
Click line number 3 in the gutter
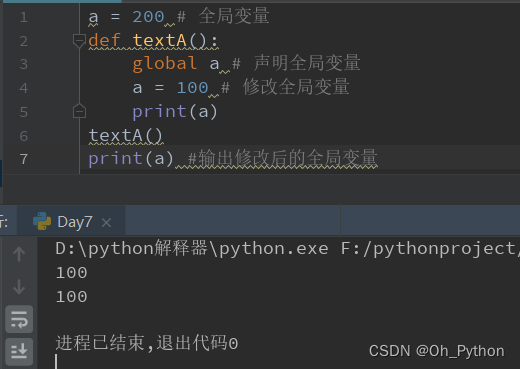[x=24, y=64]
